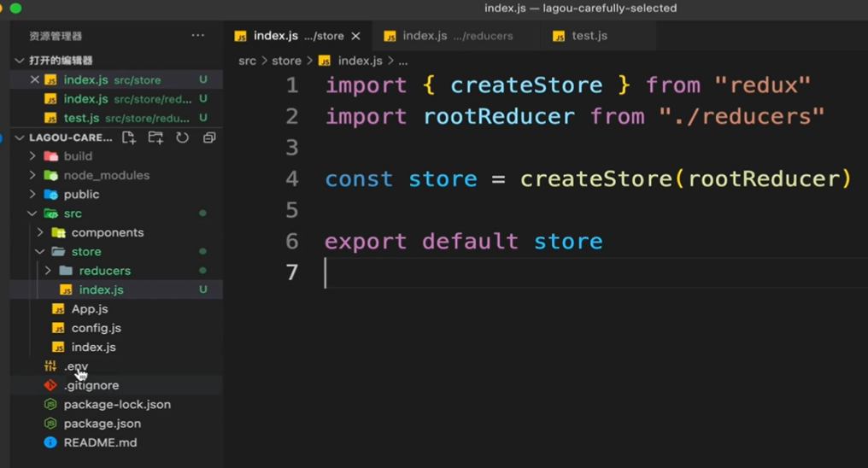Close the index.js .../store editor tab
The image size is (868, 468).
coord(356,36)
